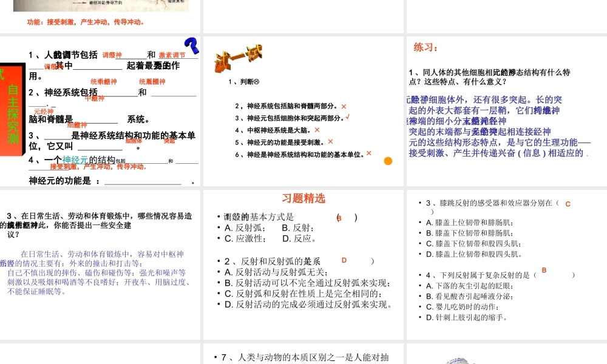Click question 4、下列反射属于复杂反射的是
The height and width of the screenshot is (364, 607).
tap(501, 275)
